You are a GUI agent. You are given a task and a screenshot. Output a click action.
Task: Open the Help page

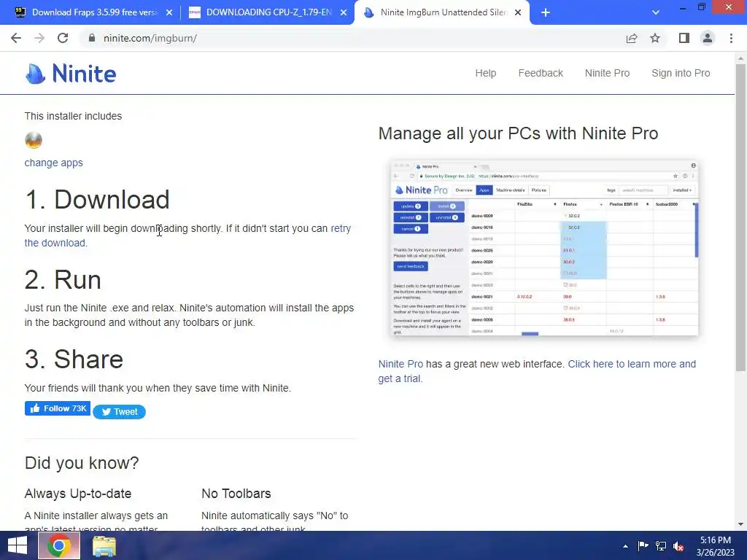coord(485,74)
